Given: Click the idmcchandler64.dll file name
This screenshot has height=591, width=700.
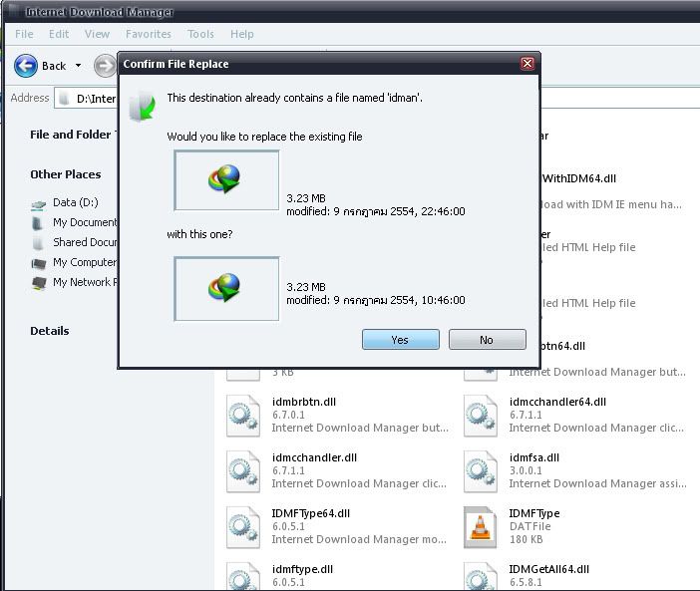Looking at the screenshot, I should pyautogui.click(x=557, y=402).
